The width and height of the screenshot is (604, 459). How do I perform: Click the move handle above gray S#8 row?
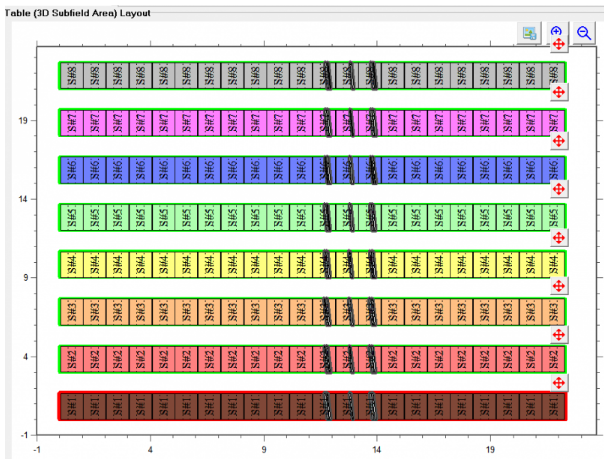click(559, 44)
